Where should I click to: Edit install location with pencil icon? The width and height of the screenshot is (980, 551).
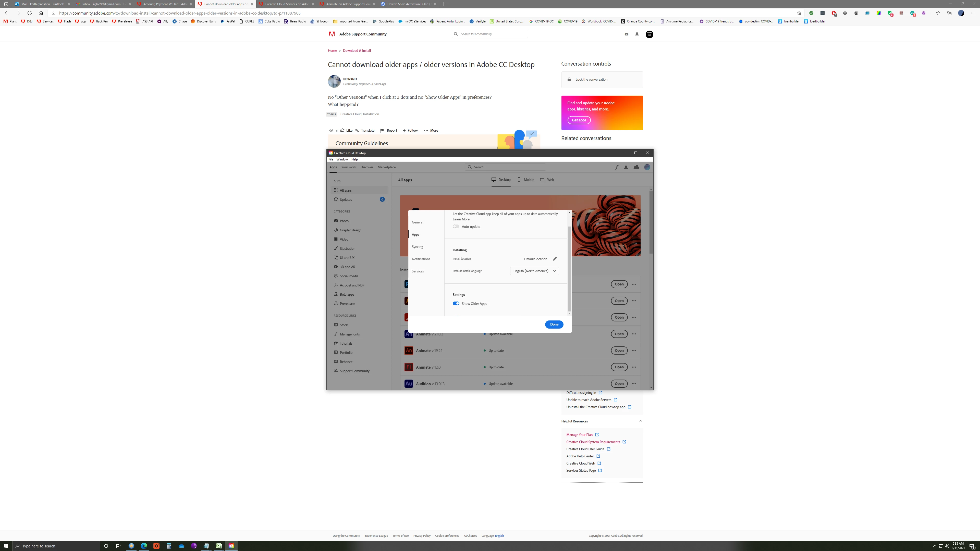555,259
